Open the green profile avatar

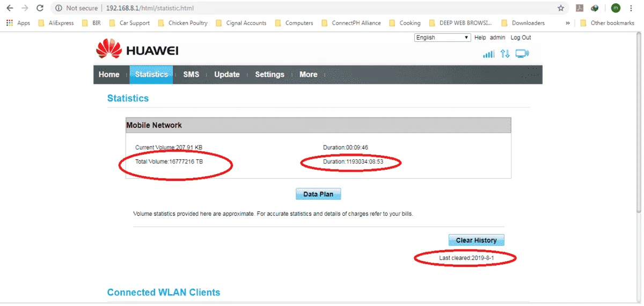(616, 8)
